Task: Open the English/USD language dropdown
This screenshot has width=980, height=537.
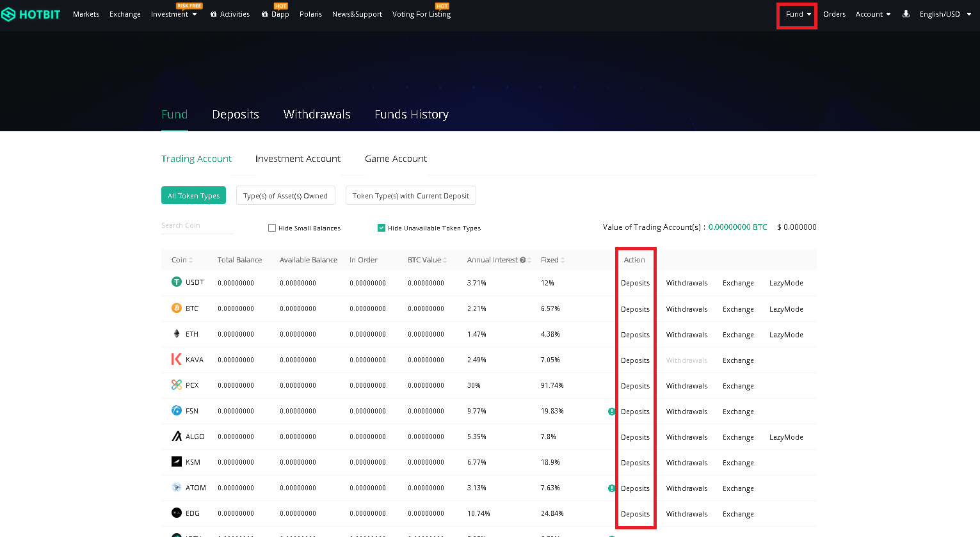Action: [x=945, y=14]
